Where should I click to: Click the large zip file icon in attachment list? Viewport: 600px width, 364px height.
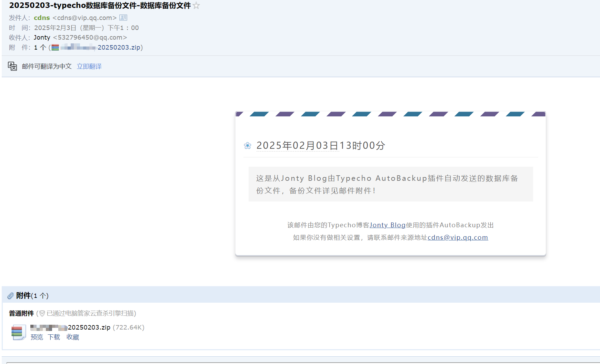click(18, 332)
